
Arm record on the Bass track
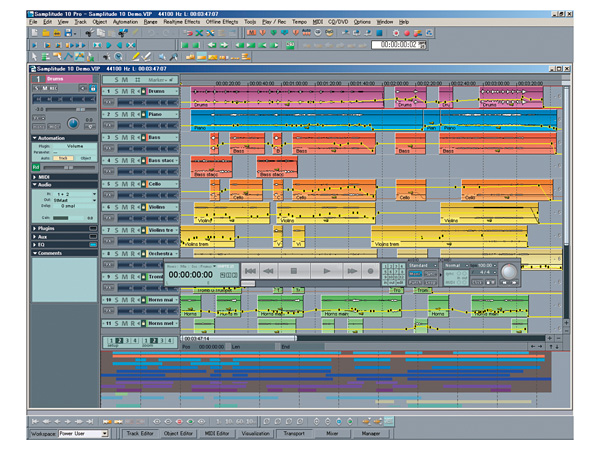[132, 137]
